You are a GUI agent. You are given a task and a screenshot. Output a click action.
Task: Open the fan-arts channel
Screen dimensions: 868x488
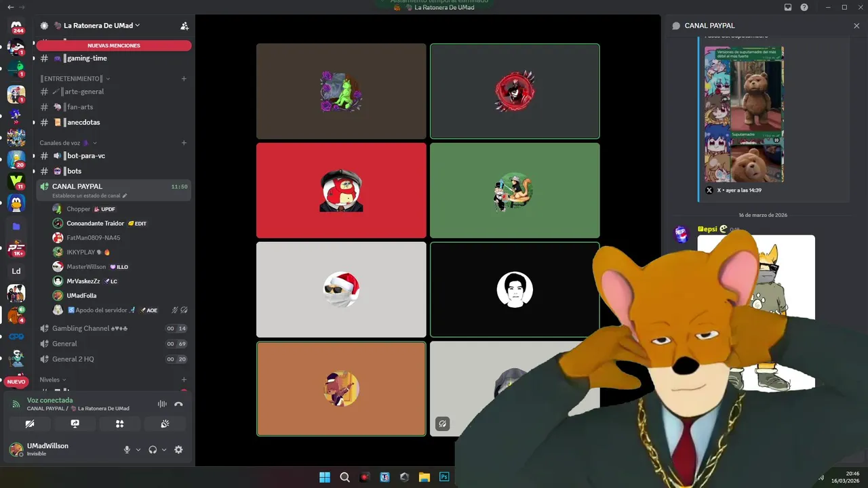click(x=114, y=107)
